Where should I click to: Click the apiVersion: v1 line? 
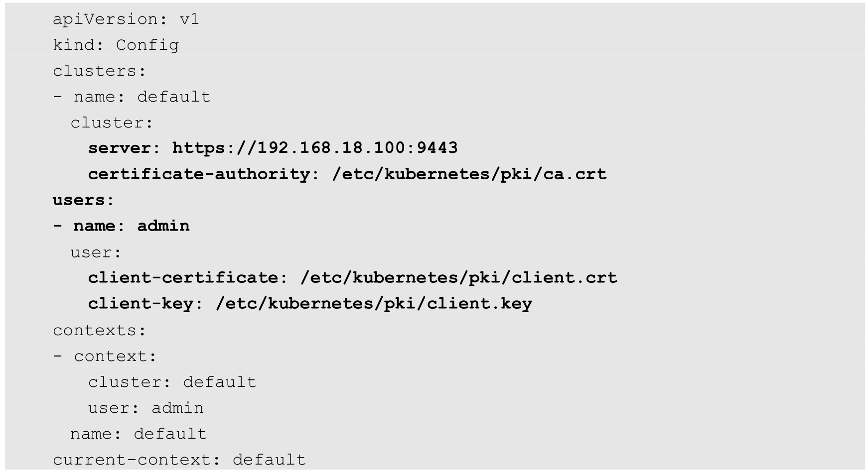click(x=126, y=19)
